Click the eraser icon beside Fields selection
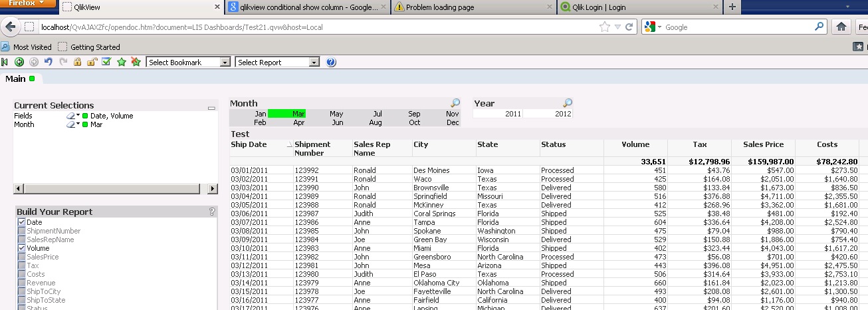 70,116
